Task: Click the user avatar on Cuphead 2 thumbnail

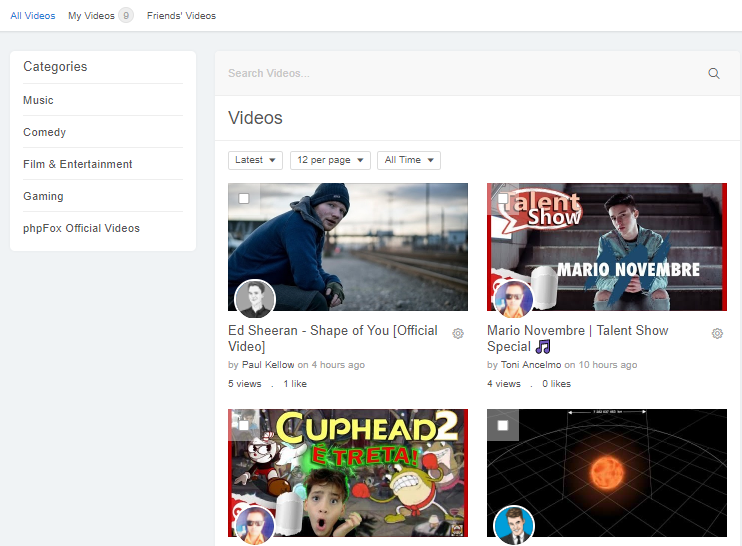Action: (x=255, y=526)
